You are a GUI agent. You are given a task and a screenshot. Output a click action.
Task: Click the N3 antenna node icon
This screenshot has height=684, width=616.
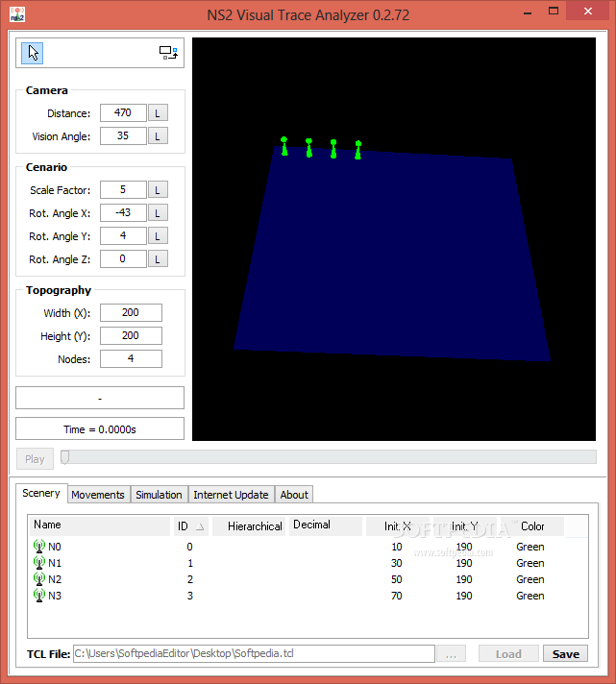pos(39,596)
